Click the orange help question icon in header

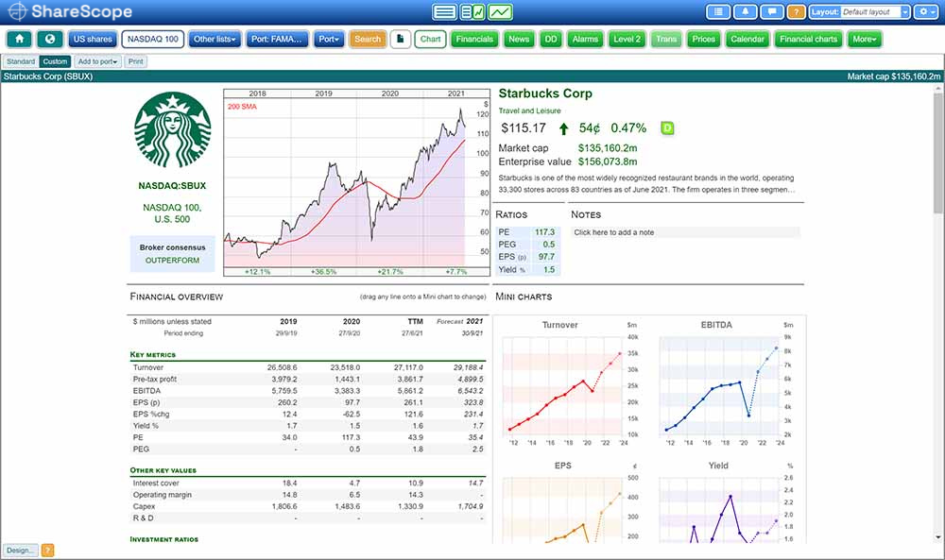point(797,12)
